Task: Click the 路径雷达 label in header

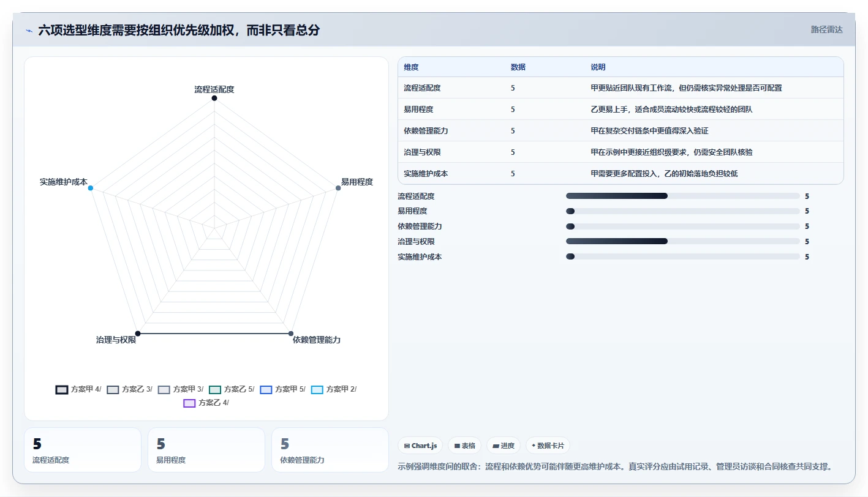Action: click(826, 29)
